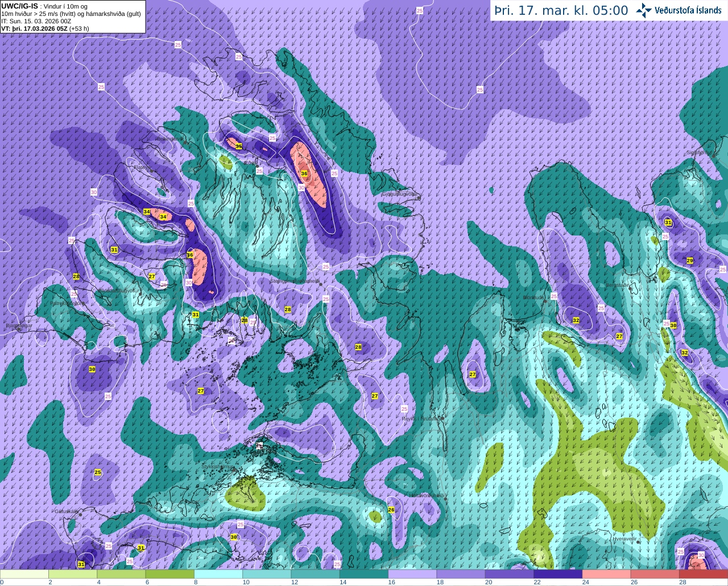The image size is (728, 586).
Task: Click the yellow 32 gust marker near Blönduós
Action: coord(576,320)
